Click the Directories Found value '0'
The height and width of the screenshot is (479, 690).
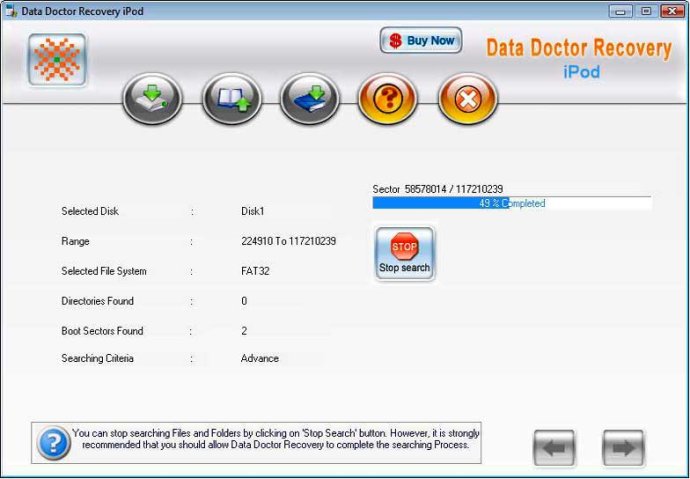pos(244,301)
